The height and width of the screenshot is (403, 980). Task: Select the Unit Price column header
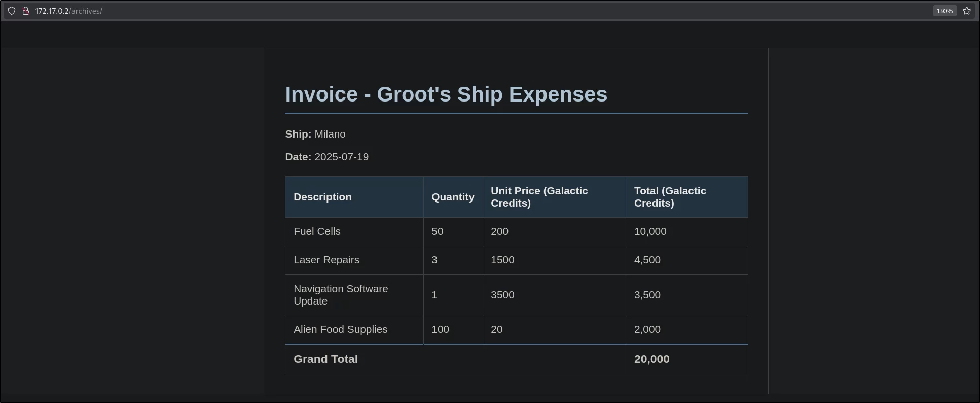(x=554, y=197)
